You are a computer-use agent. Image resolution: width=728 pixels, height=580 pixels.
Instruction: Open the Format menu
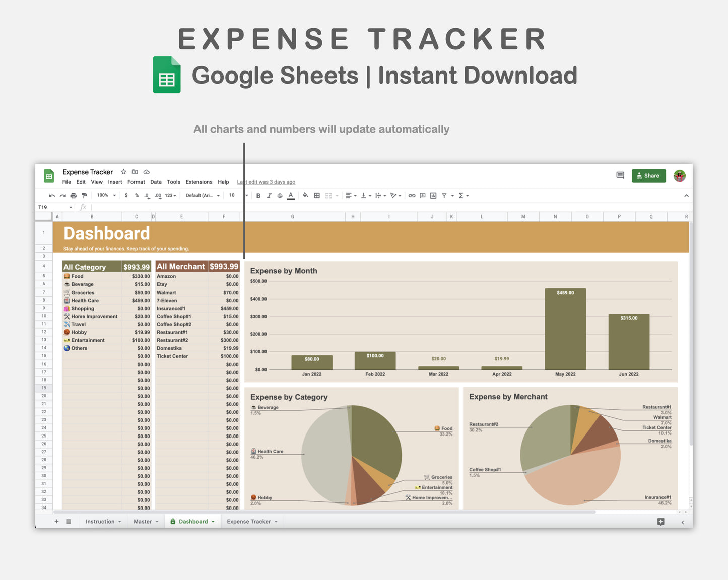[136, 182]
